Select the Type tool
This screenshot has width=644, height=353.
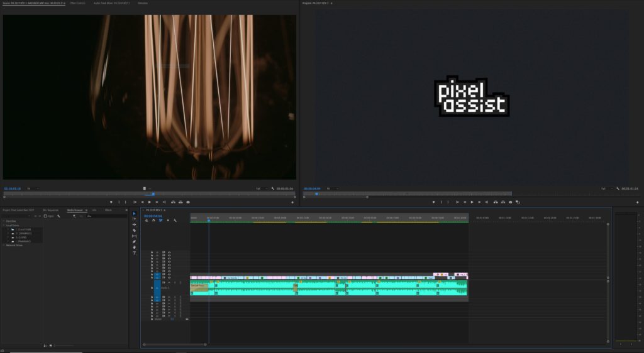coord(135,253)
